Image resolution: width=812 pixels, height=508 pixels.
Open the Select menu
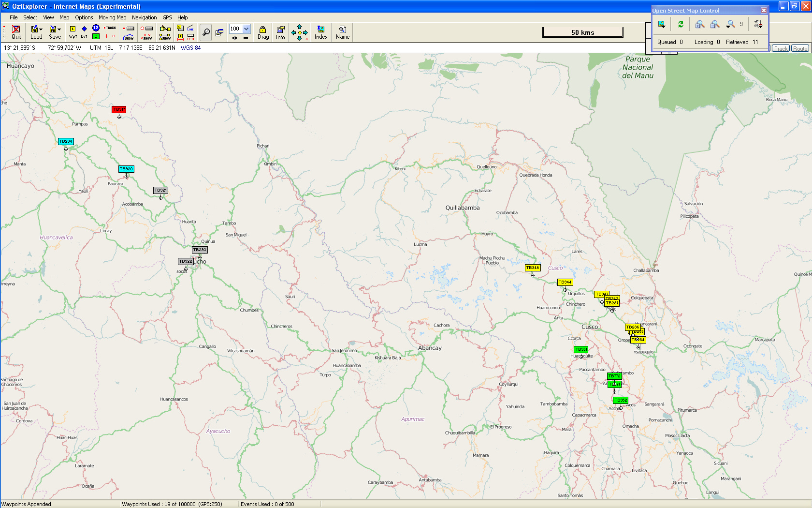point(30,17)
